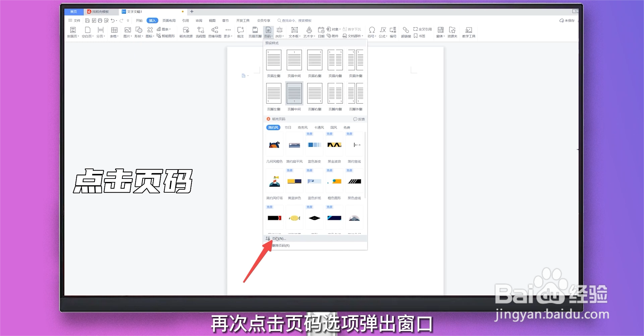
Task: Open the 文件 menu
Action: (74, 21)
